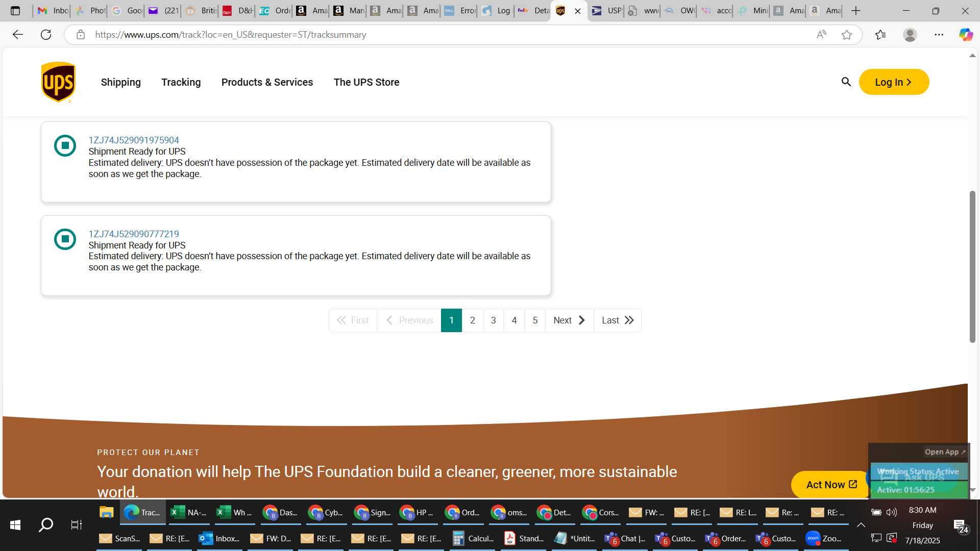Switch to the D&H browser tab

tap(237, 11)
